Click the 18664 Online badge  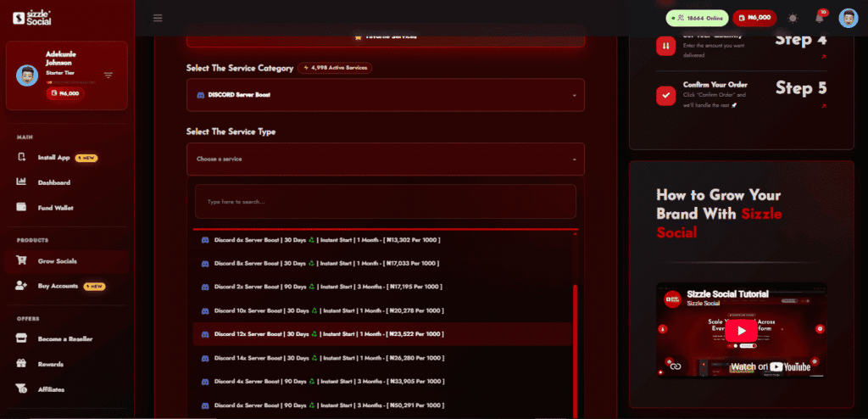pyautogui.click(x=697, y=18)
